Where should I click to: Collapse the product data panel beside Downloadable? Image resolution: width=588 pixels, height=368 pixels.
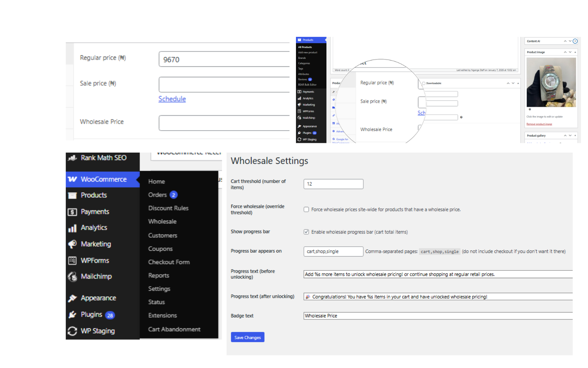[518, 83]
